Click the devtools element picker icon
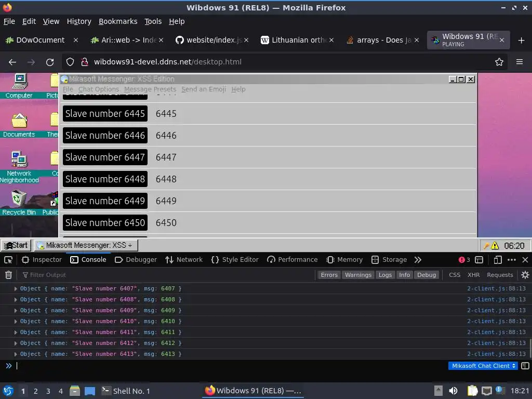The image size is (532, 399). coord(8,260)
